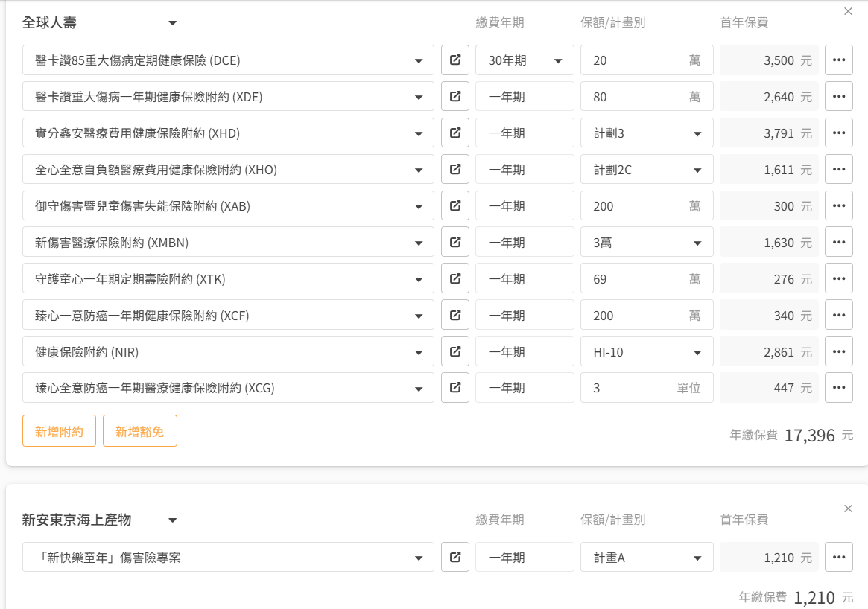Click the 新增附約 button
868x609 pixels.
click(x=59, y=431)
